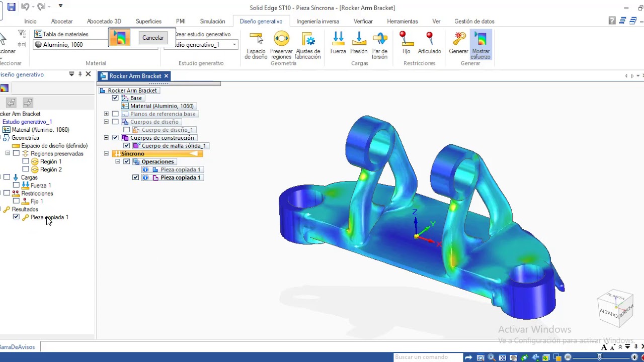Toggle the Cuerpos de diseño checkbox

115,122
